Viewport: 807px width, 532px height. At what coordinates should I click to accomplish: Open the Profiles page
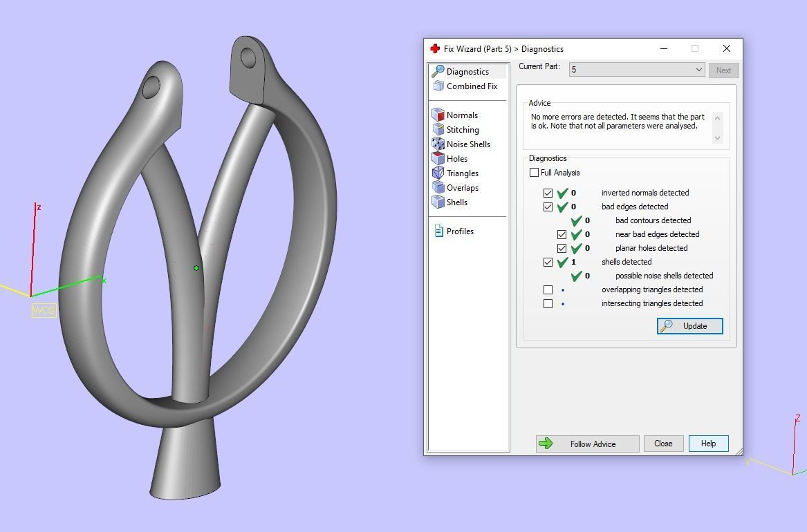pyautogui.click(x=454, y=231)
